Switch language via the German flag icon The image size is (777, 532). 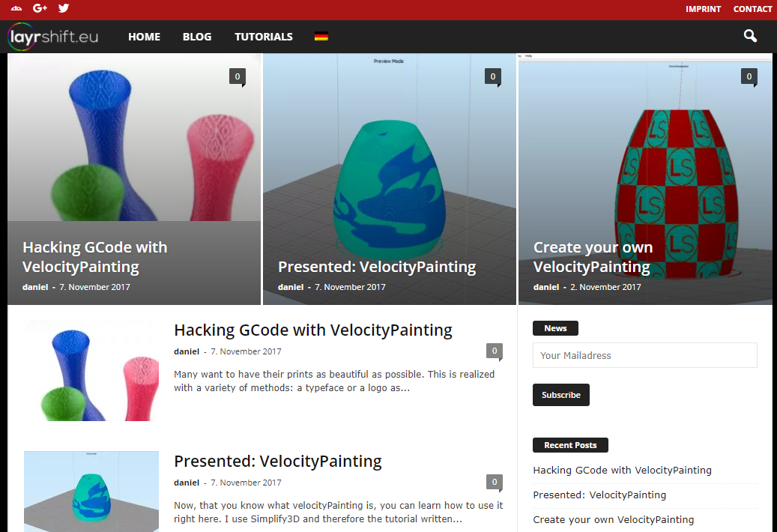tap(321, 36)
